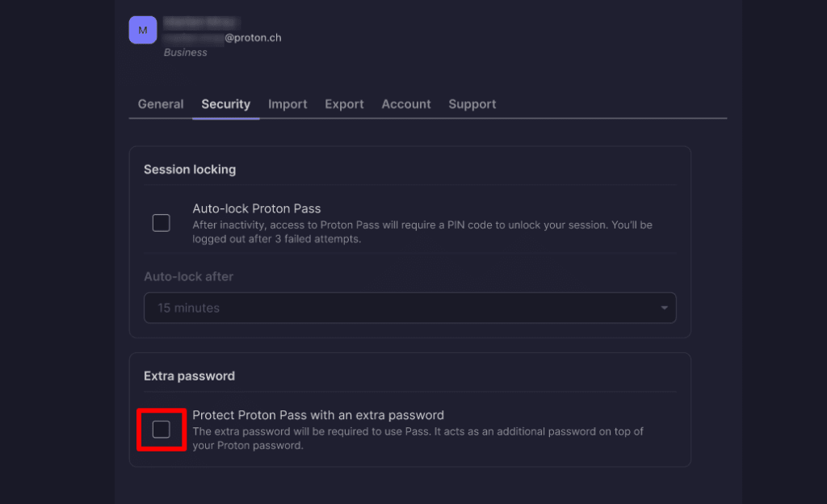Click the @proton.ch email address
Image resolution: width=827 pixels, height=504 pixels.
click(254, 37)
